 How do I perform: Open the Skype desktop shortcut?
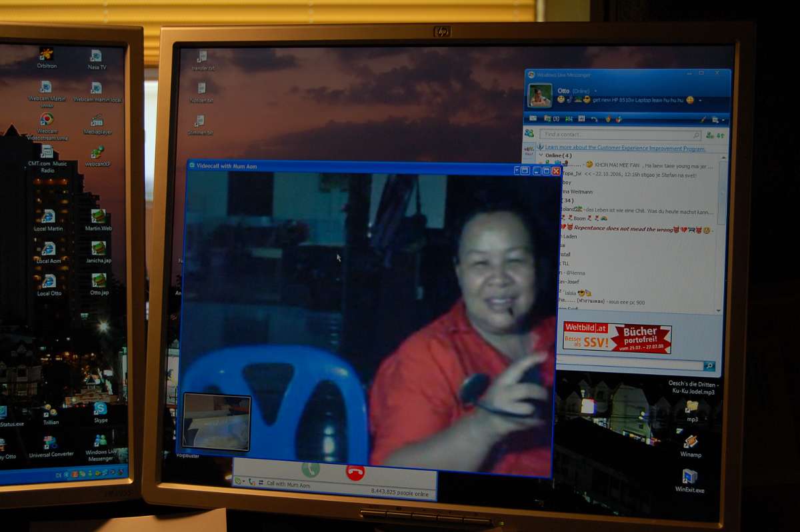[x=100, y=409]
